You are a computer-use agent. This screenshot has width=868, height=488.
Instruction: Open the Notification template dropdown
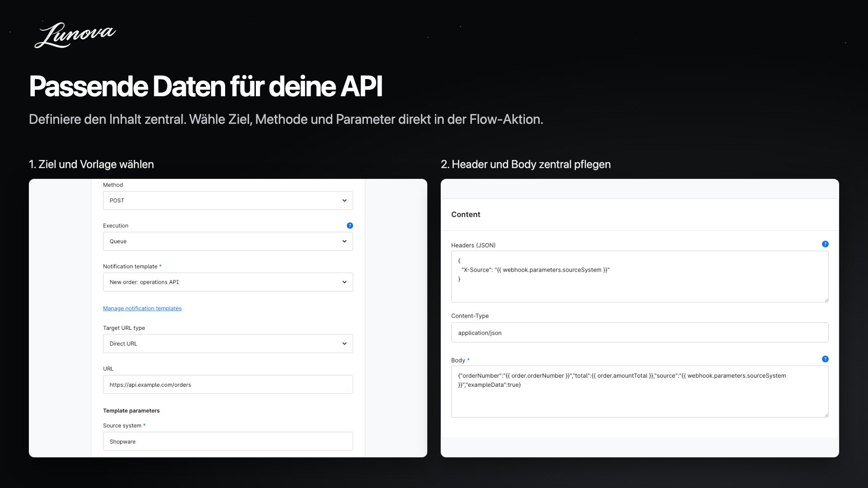pos(228,282)
